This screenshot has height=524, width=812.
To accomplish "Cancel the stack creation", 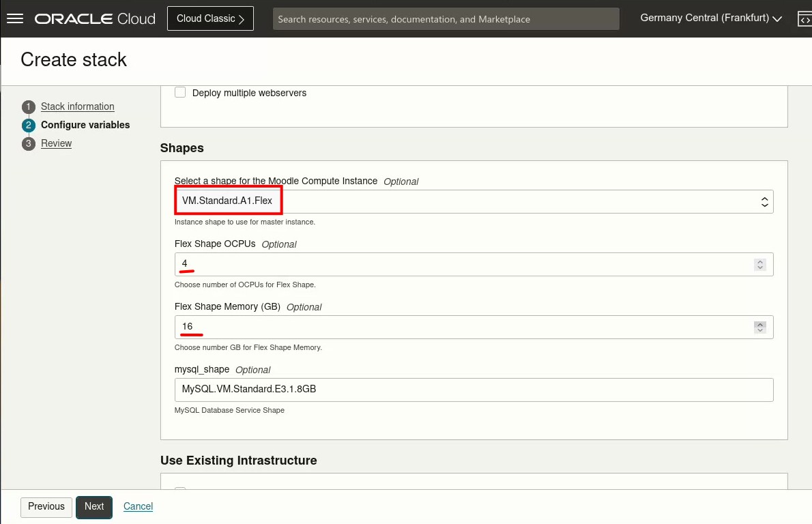I will pyautogui.click(x=138, y=507).
